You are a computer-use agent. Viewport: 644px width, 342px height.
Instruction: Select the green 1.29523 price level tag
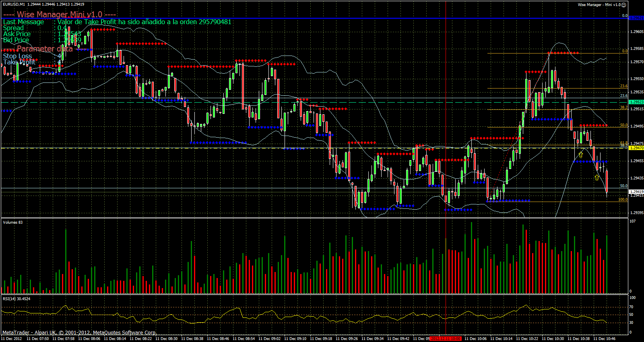click(x=636, y=102)
